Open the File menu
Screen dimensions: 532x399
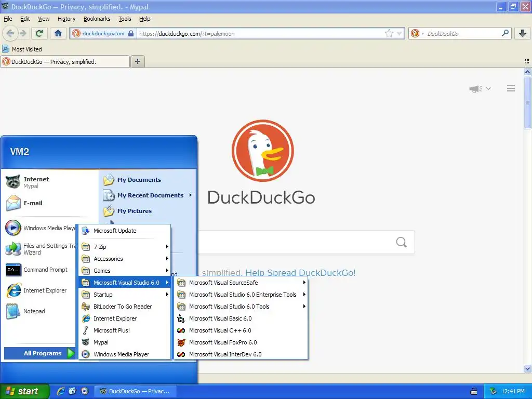(x=8, y=19)
